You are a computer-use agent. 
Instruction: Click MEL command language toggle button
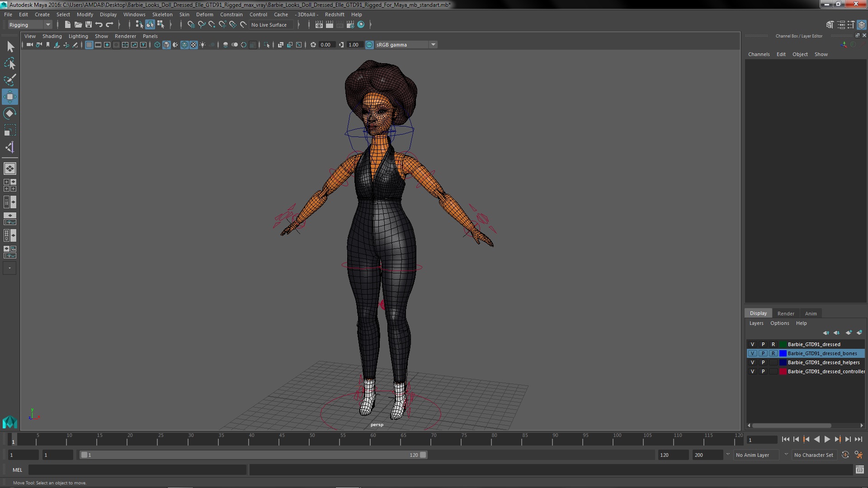click(x=17, y=470)
